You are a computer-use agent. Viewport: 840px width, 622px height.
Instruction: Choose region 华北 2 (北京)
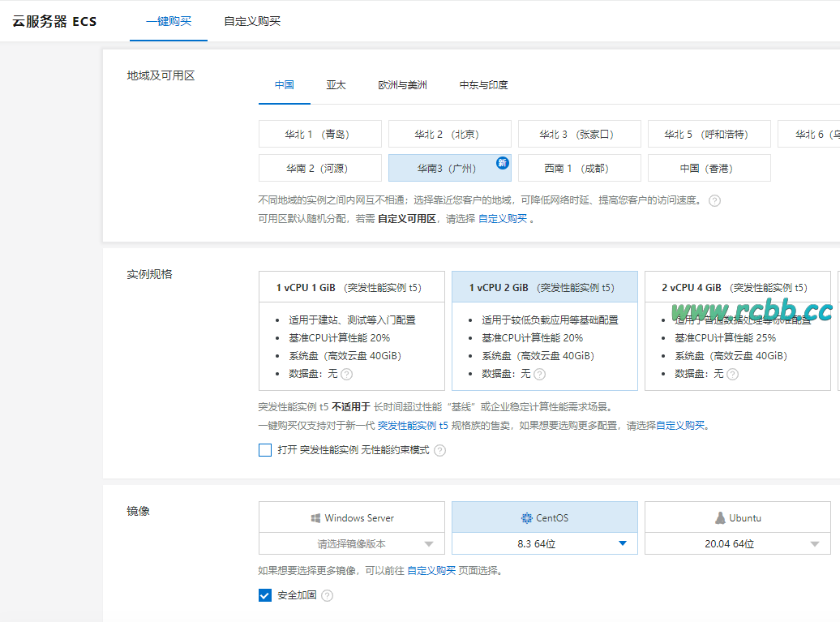point(449,134)
